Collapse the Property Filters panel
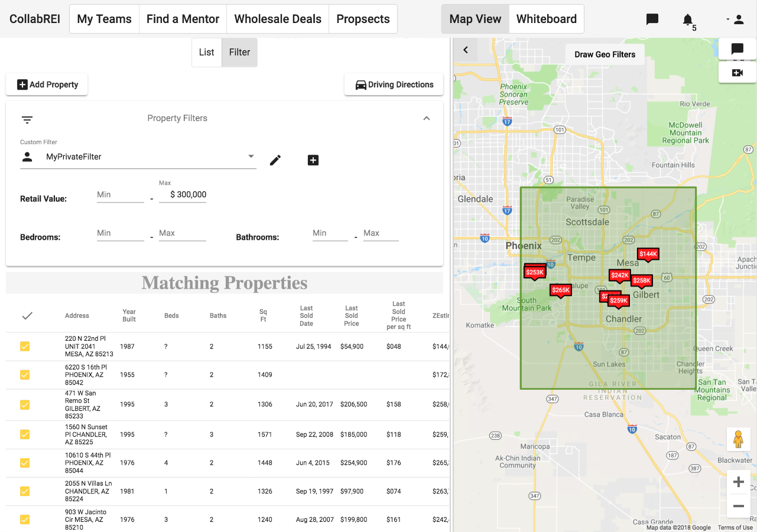Screen dimensions: 757x532 tap(427, 118)
